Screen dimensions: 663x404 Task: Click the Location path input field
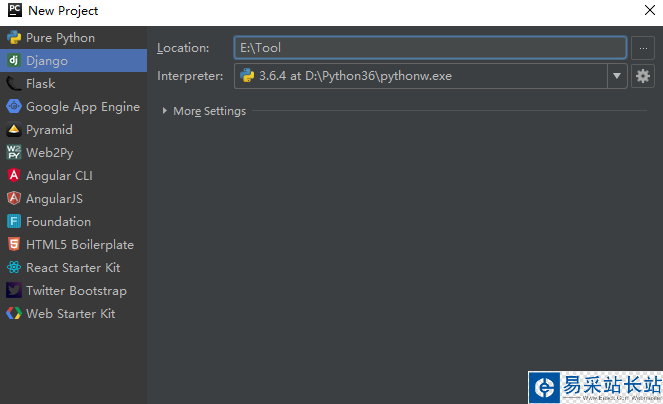[x=430, y=48]
